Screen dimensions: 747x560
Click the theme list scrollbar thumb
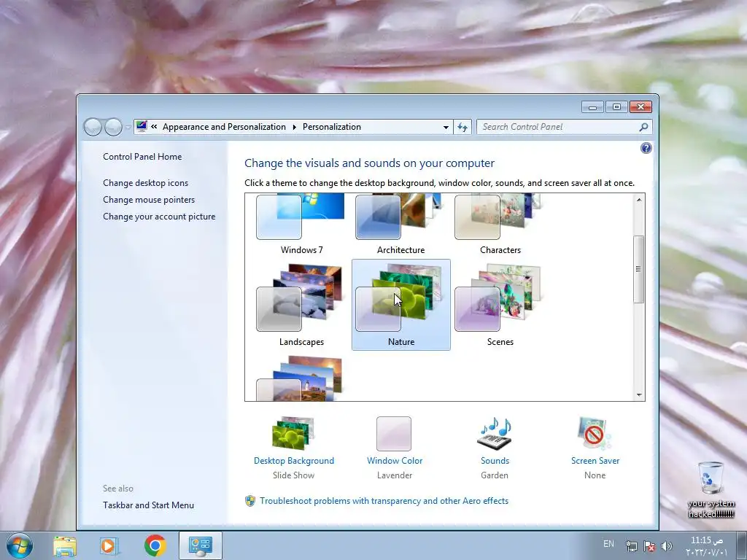click(x=639, y=269)
